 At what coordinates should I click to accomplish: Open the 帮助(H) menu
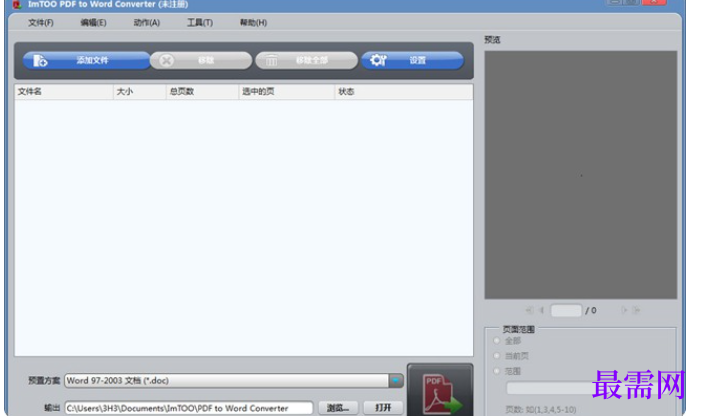pos(253,22)
